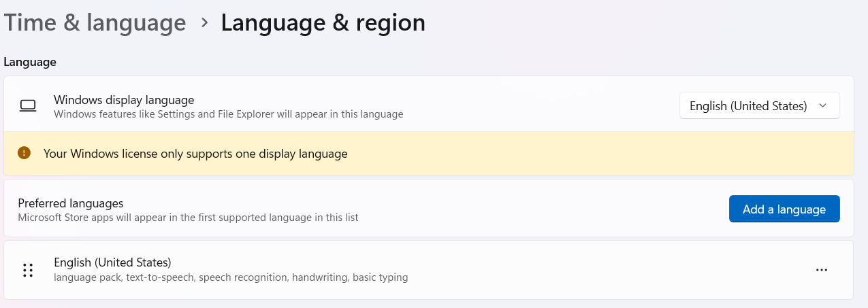Click the Language & region page title
Image resolution: width=868 pixels, height=308 pixels.
pos(323,23)
